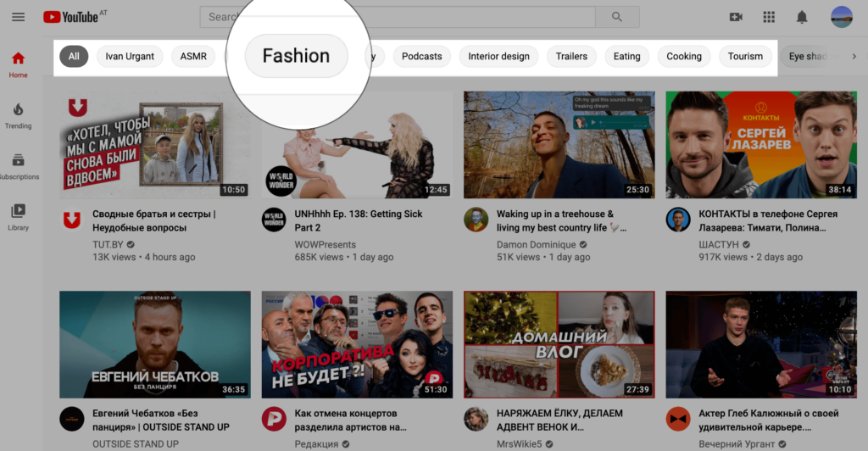Image resolution: width=868 pixels, height=451 pixels.
Task: Open title Актер Глеб Калюжный
Action: [x=768, y=420]
